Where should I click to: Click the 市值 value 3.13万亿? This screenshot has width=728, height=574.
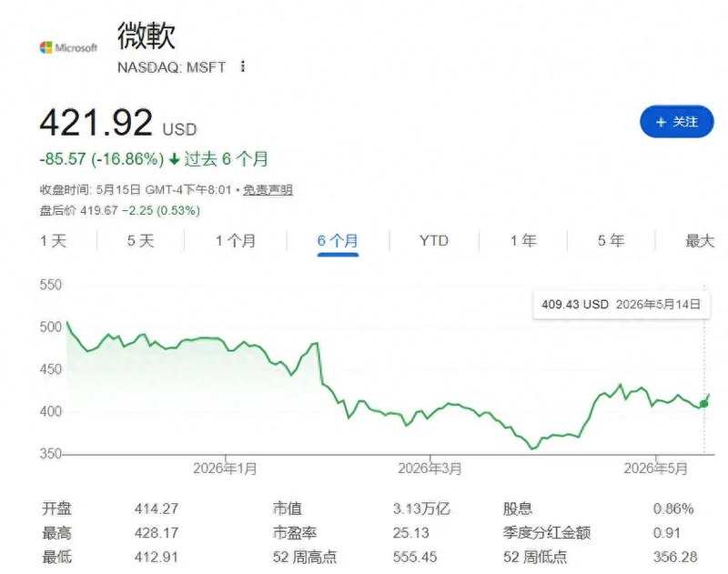click(421, 509)
